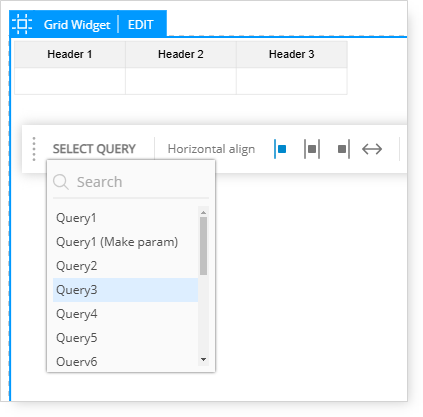
Task: Click scrollbar up arrow in query list
Action: pyautogui.click(x=203, y=212)
